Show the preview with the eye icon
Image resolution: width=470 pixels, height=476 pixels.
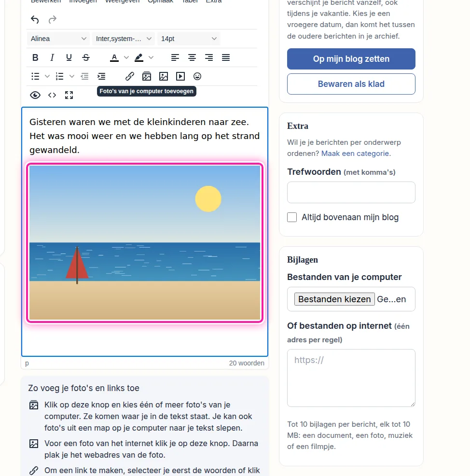[x=35, y=95]
